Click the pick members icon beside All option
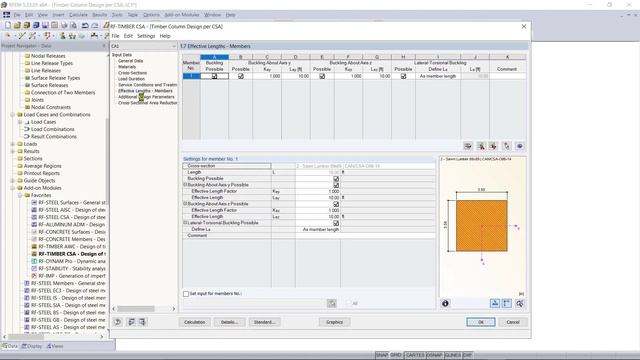The height and width of the screenshot is (360, 640). (x=331, y=303)
